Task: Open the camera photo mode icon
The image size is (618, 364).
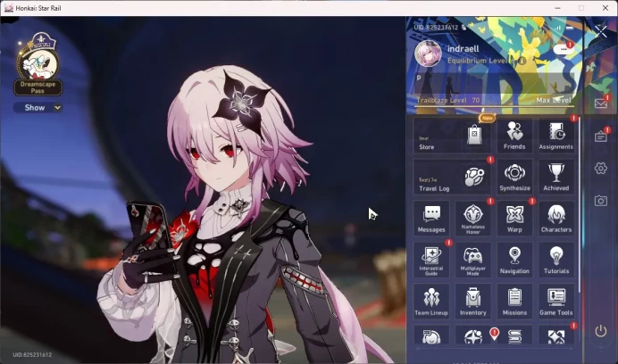Action: point(601,201)
